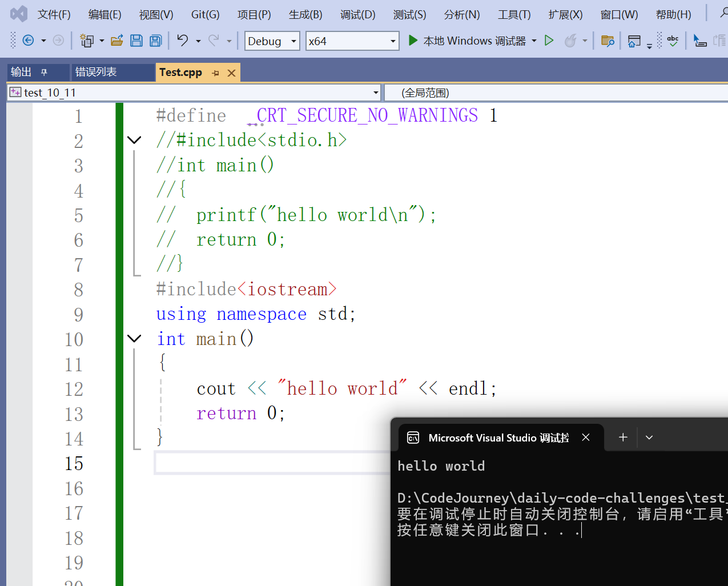
Task: Close the Test.cpp tab
Action: pyautogui.click(x=231, y=73)
